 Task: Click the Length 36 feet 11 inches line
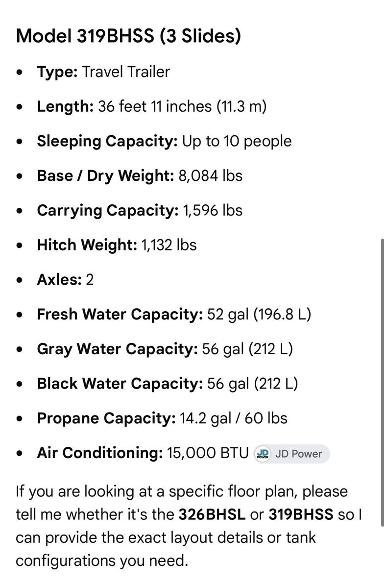tap(152, 107)
